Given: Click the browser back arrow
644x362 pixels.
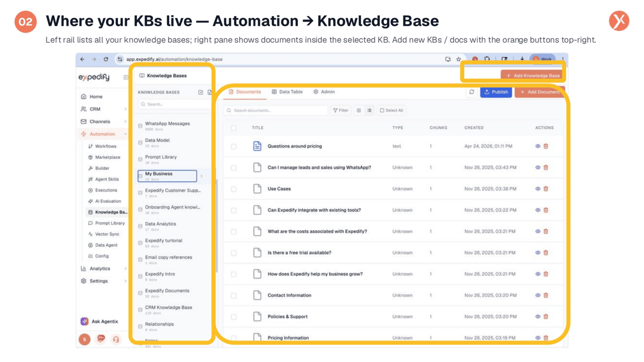Looking at the screenshot, I should [83, 59].
